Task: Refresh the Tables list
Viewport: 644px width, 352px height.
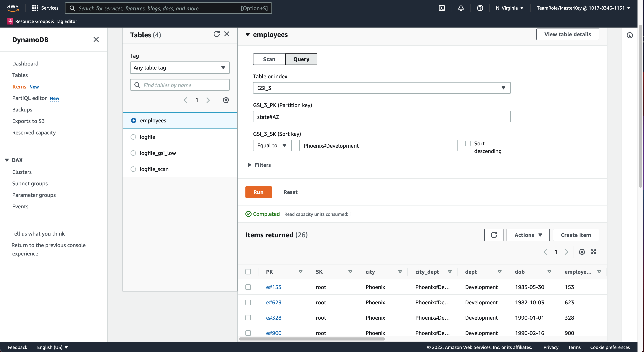Action: [x=217, y=34]
